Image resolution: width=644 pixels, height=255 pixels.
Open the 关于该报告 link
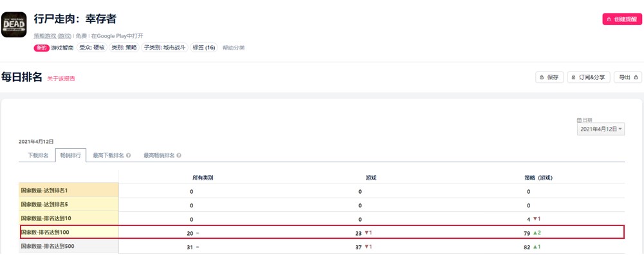tap(61, 78)
